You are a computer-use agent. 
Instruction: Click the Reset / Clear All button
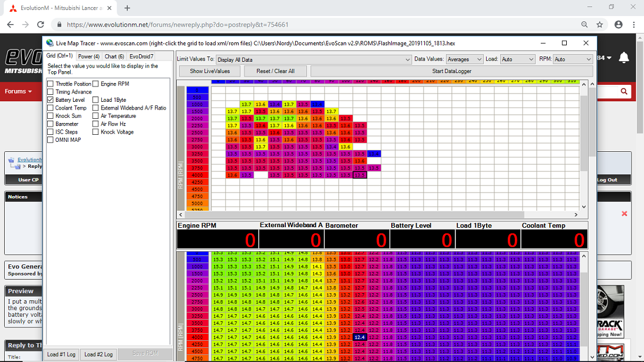tap(276, 71)
